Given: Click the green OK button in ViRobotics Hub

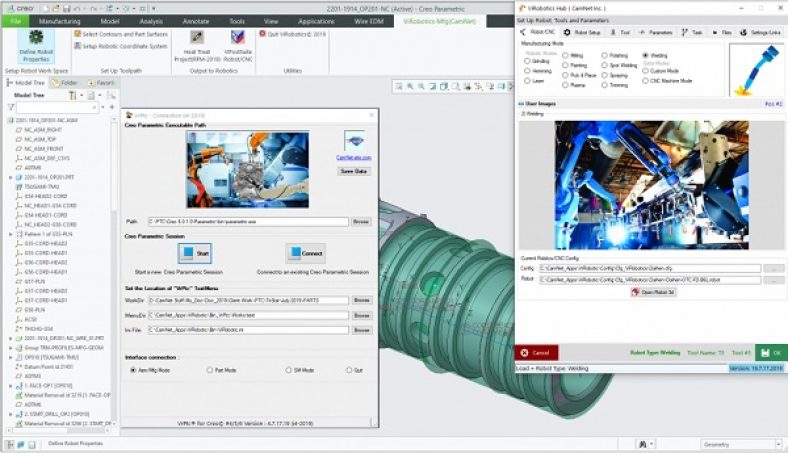Looking at the screenshot, I should [771, 352].
